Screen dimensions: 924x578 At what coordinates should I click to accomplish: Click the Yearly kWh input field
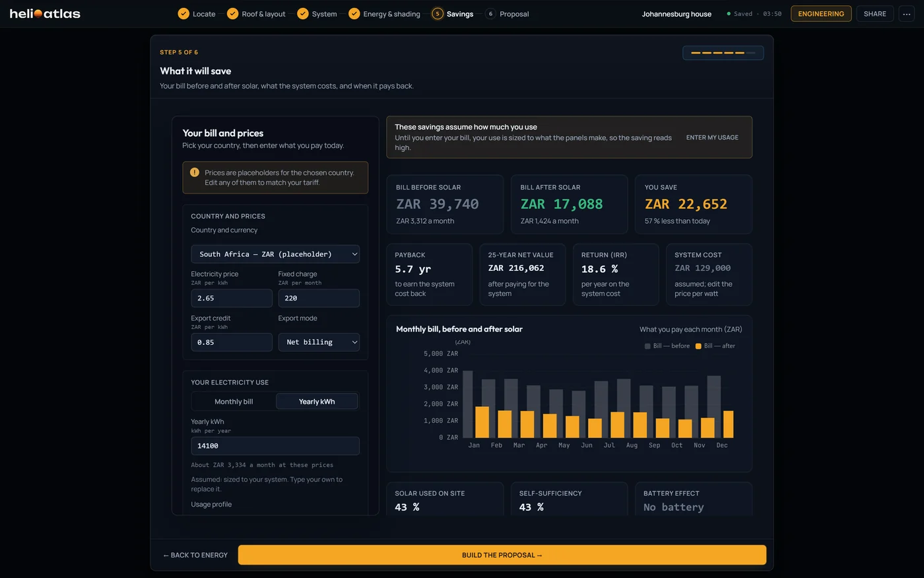[x=275, y=446]
